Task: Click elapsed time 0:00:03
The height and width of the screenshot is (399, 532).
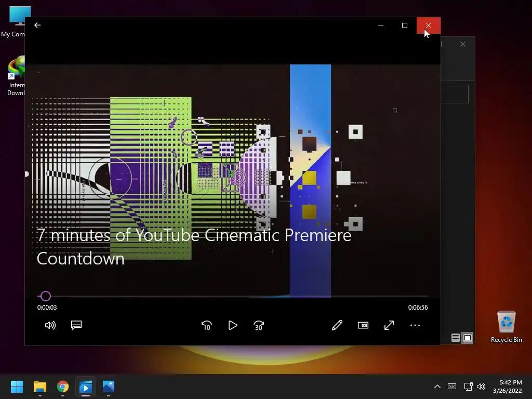Action: [x=47, y=308]
